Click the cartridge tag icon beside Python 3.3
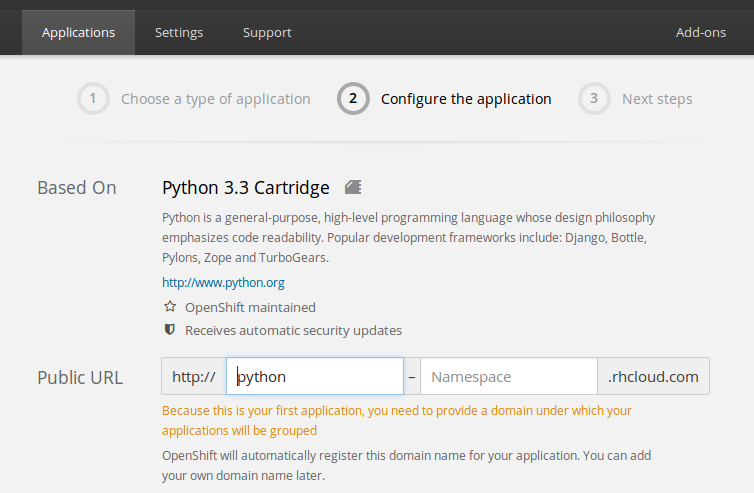This screenshot has width=754, height=493. 353,187
